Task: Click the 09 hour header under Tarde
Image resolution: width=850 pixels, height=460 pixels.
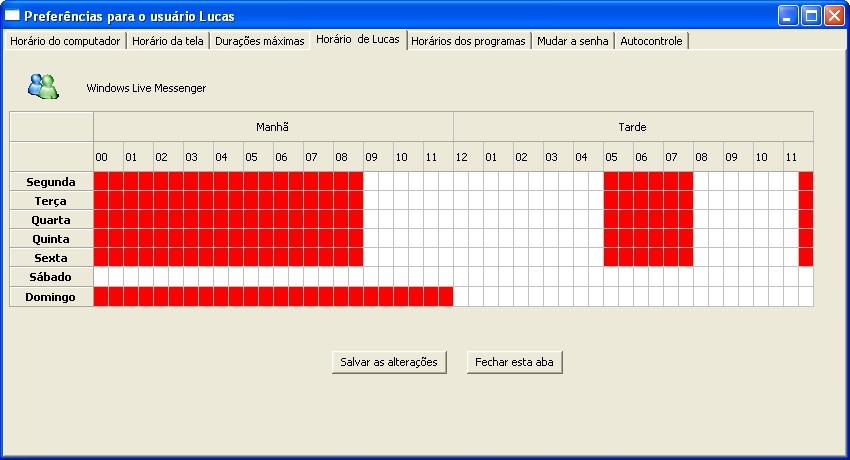Action: (739, 157)
